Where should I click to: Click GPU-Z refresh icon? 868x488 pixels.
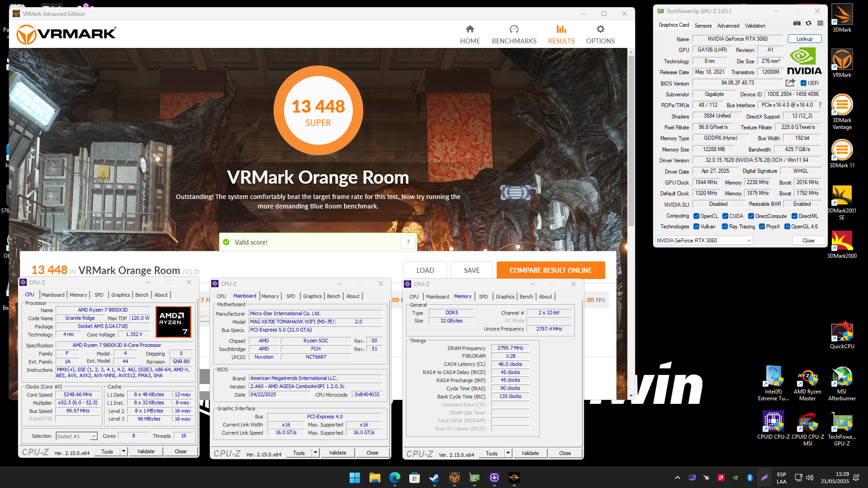click(808, 23)
